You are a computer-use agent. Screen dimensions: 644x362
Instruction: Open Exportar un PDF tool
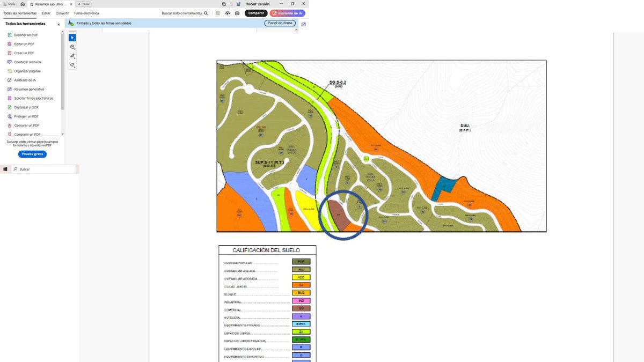coord(26,35)
